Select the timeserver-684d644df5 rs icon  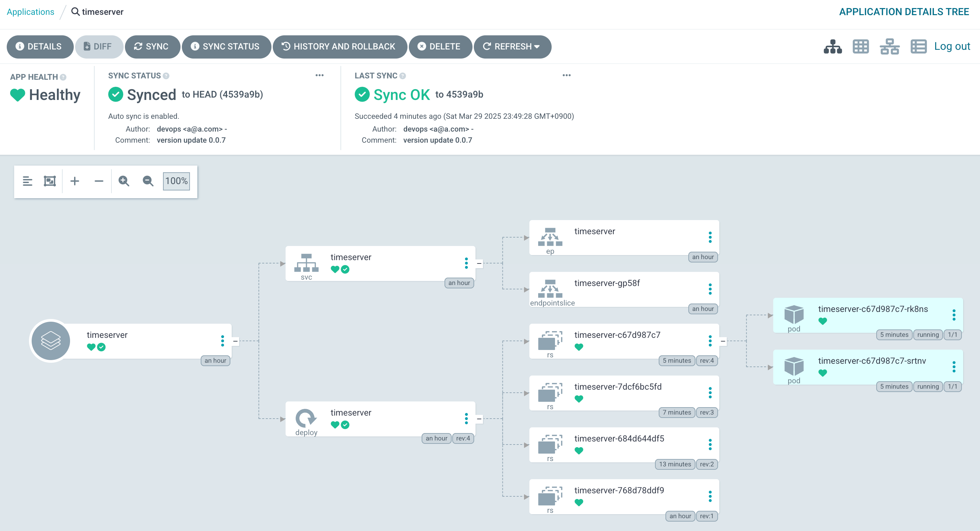click(x=550, y=444)
